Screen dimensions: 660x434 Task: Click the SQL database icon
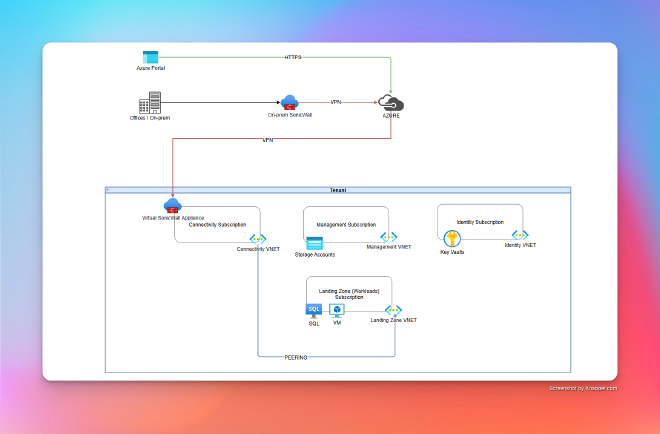pyautogui.click(x=313, y=311)
